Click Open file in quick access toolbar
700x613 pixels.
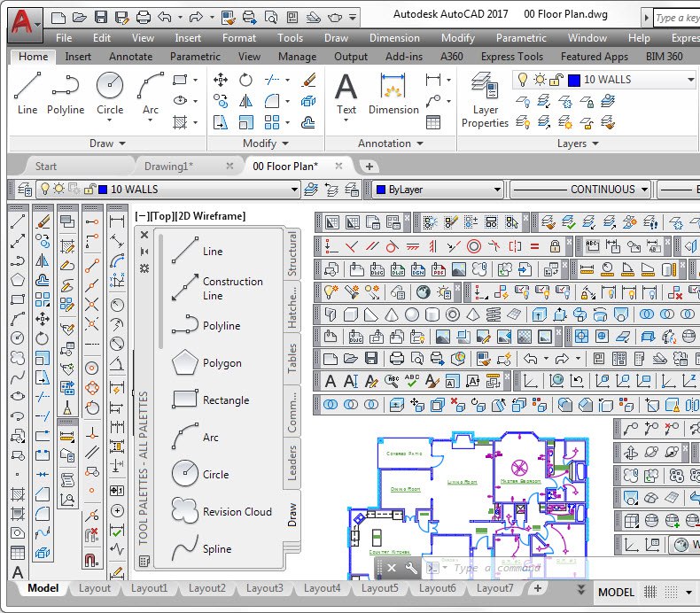tap(80, 18)
